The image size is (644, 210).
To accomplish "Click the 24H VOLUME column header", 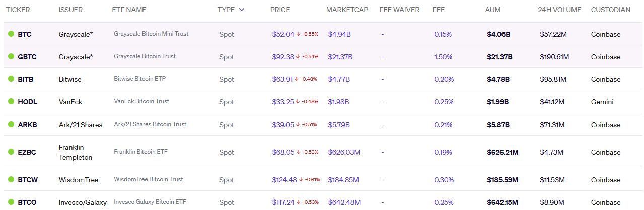I will [x=559, y=10].
